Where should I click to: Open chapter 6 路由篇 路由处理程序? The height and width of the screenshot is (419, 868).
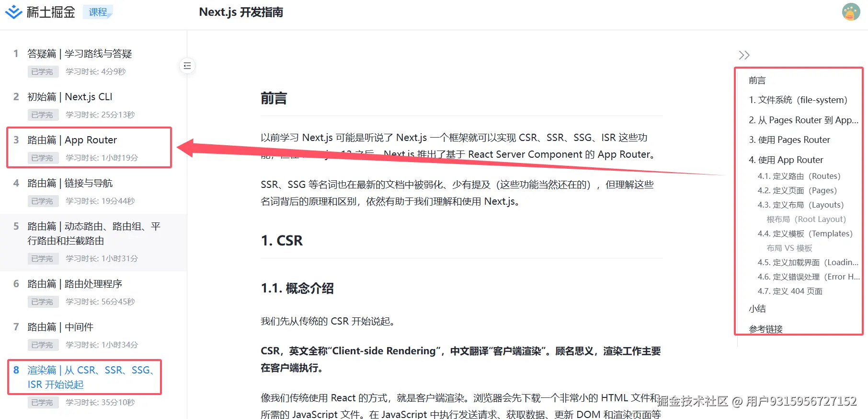point(75,284)
